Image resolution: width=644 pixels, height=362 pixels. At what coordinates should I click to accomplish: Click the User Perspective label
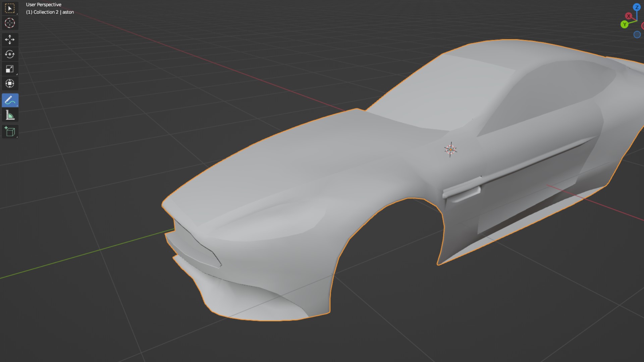click(x=44, y=5)
